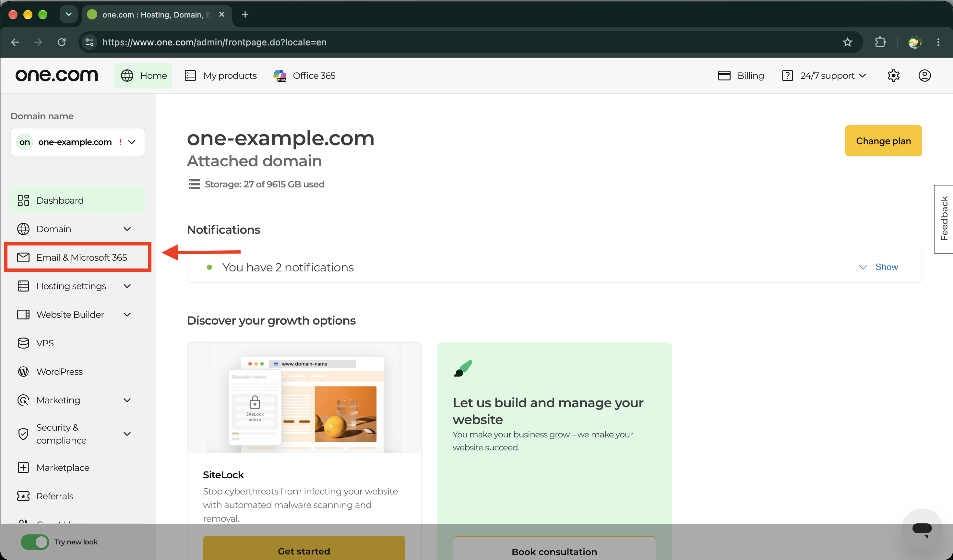Open settings gear icon
Screen dimensions: 953x560
click(893, 76)
